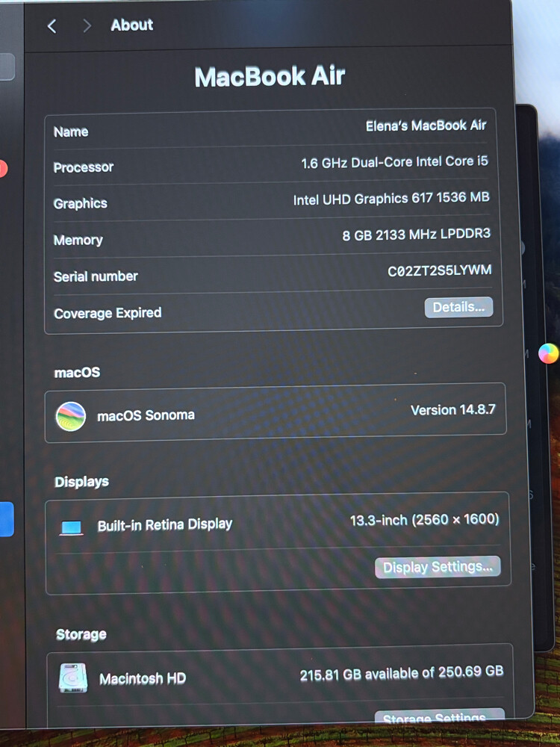Click the Built-in Retina Display laptop icon

coord(72,527)
